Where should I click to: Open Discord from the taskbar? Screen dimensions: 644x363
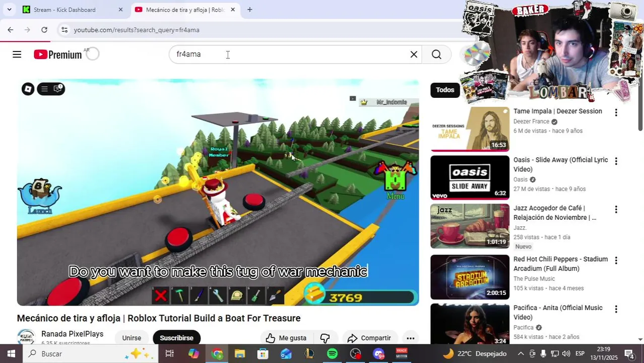click(378, 354)
